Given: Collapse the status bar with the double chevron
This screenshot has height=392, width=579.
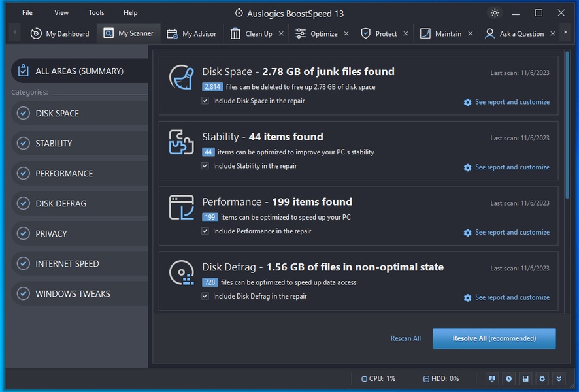Looking at the screenshot, I should click(x=559, y=378).
